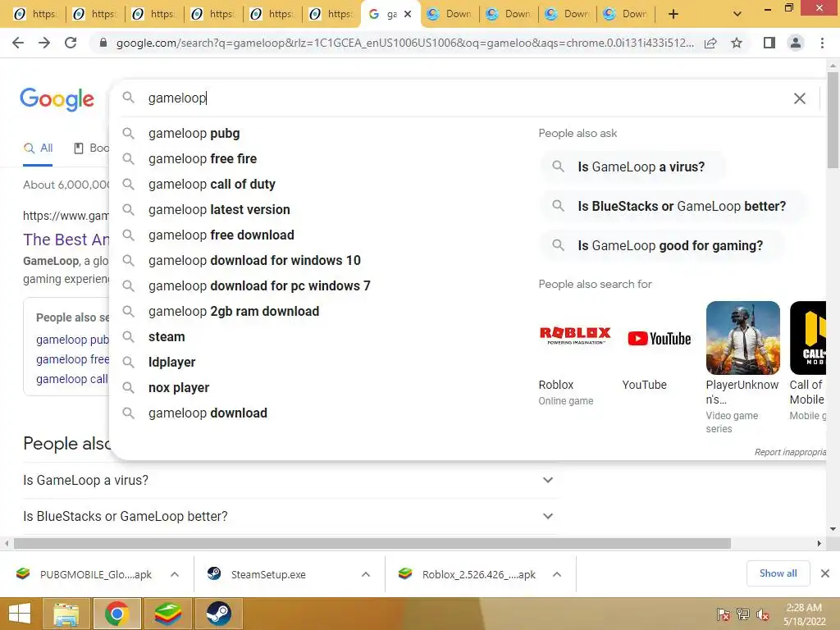Image resolution: width=840 pixels, height=630 pixels.
Task: Open a new browser tab
Action: (673, 14)
